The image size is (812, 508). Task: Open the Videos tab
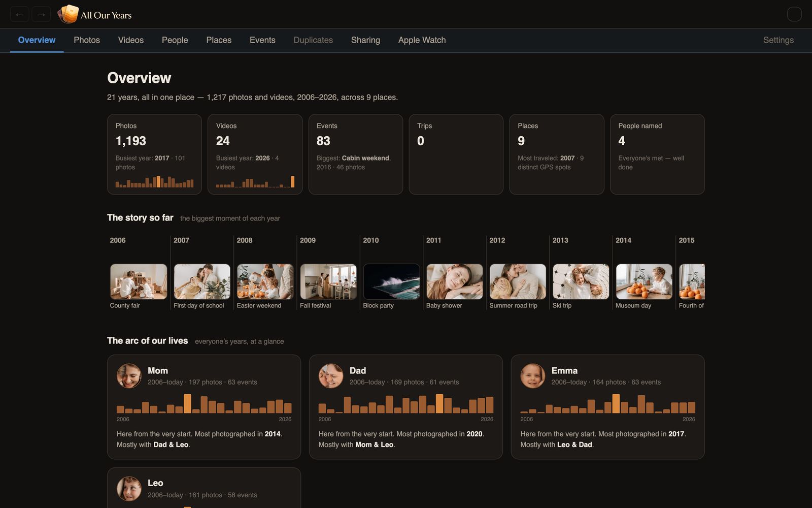(131, 40)
